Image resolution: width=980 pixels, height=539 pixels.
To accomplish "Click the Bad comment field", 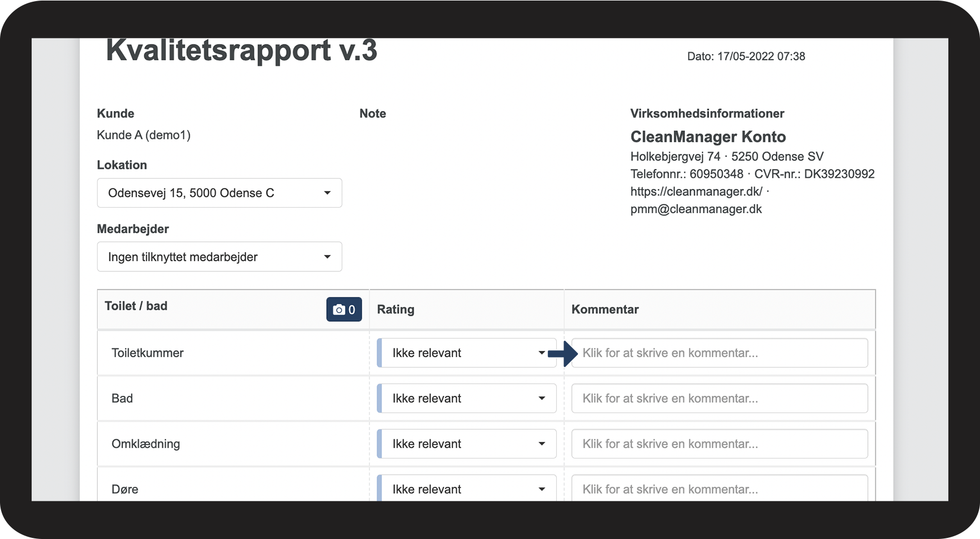I will [719, 399].
